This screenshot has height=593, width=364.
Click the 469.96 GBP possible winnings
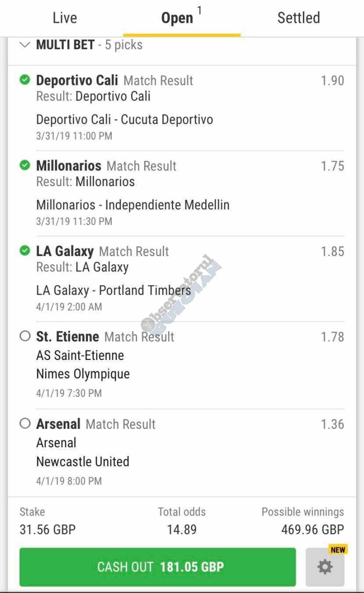312,529
